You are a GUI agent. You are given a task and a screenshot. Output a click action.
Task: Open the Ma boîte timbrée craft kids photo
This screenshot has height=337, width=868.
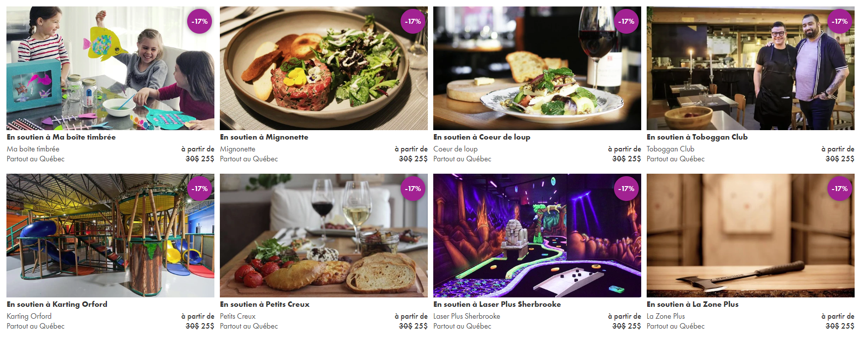coord(110,68)
